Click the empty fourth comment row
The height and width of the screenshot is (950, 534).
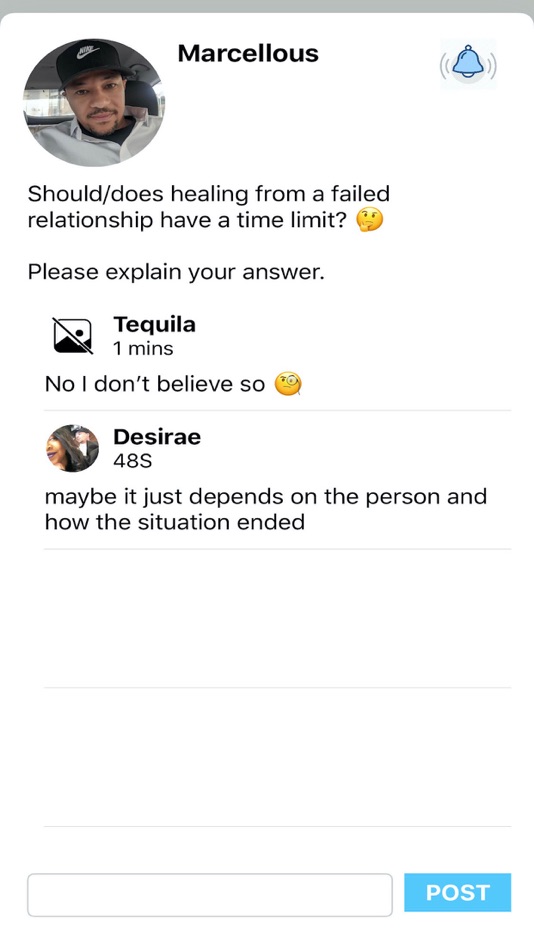[277, 757]
